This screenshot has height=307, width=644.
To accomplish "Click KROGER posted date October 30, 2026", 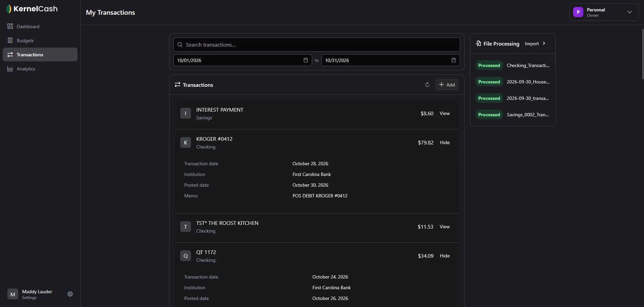I will click(310, 185).
